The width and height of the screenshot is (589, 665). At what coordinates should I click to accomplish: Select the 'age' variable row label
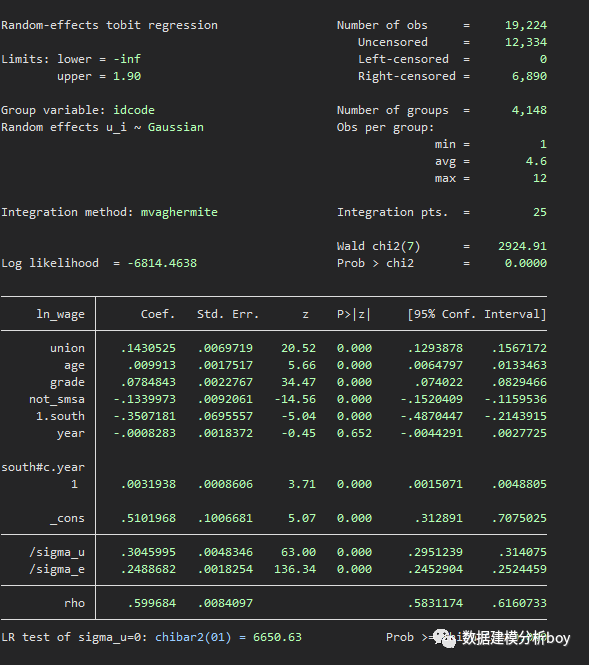(74, 366)
